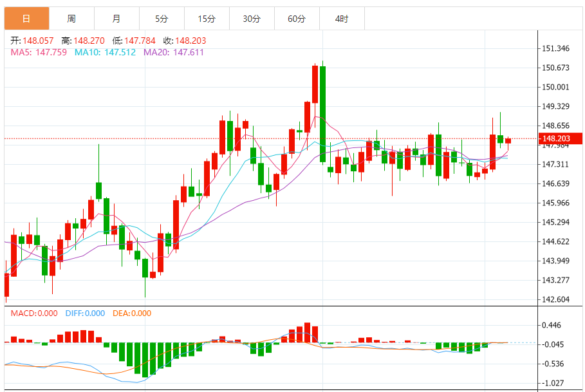Viewport: 585px width, 392px height.
Task: Click the 149.329 price axis label
Action: tap(556, 106)
